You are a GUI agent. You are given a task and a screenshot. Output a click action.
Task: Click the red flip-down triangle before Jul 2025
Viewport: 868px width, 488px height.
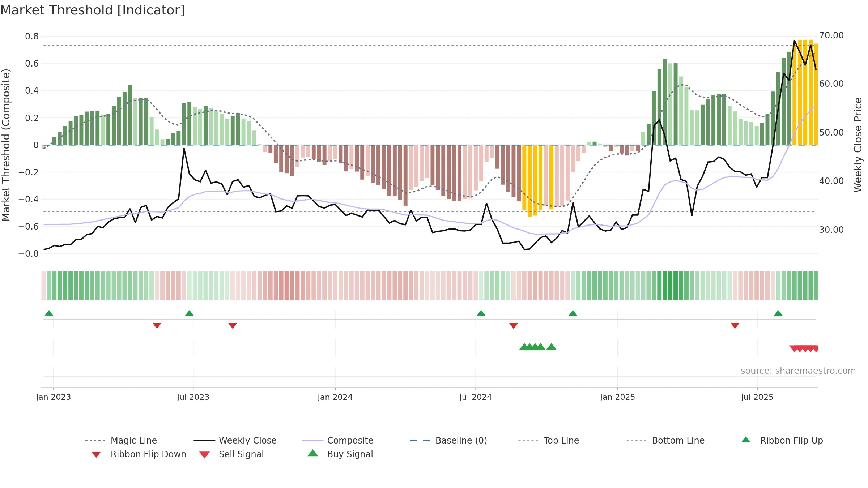click(735, 326)
